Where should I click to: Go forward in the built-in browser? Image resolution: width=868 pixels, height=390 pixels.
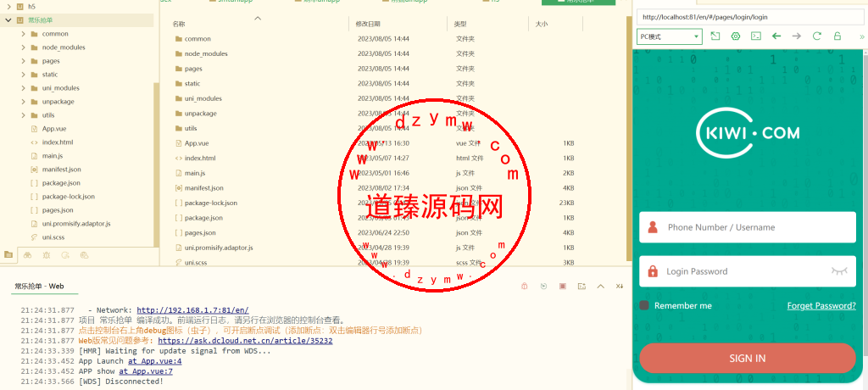(x=797, y=36)
